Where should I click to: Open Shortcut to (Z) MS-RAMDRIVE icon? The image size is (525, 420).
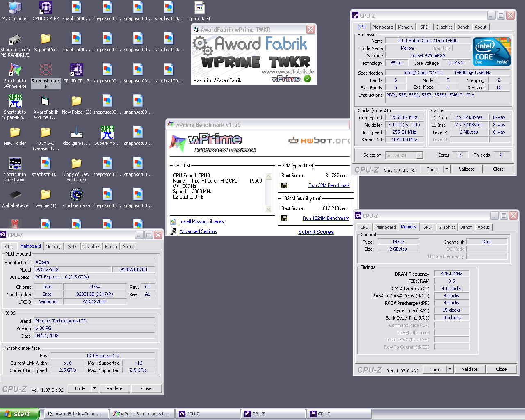15,45
